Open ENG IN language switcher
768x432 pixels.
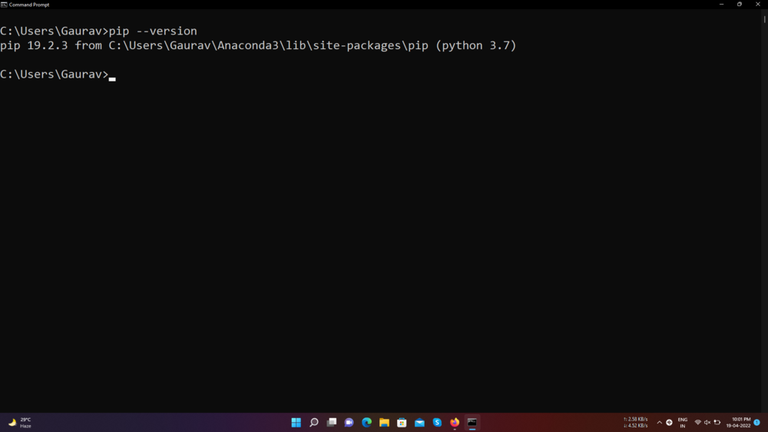click(682, 423)
